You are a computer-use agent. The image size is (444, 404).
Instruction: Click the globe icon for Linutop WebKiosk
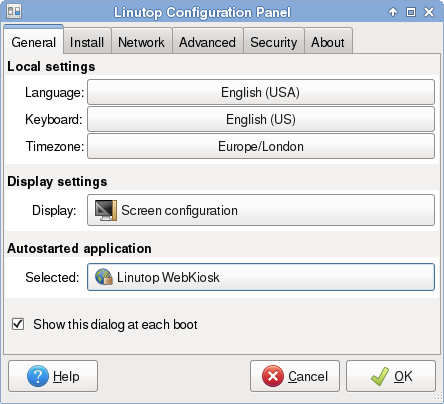[104, 277]
